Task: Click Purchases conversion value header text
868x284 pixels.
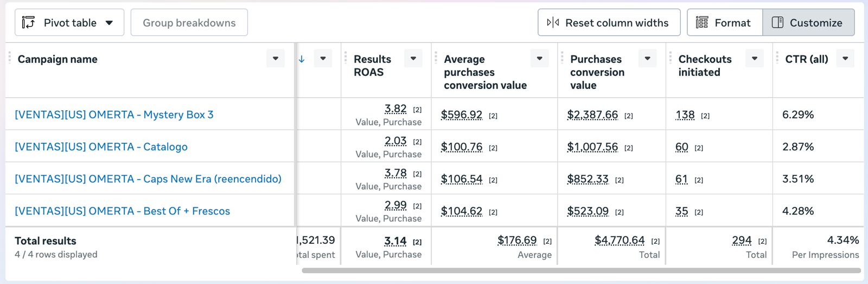Action: click(x=597, y=72)
